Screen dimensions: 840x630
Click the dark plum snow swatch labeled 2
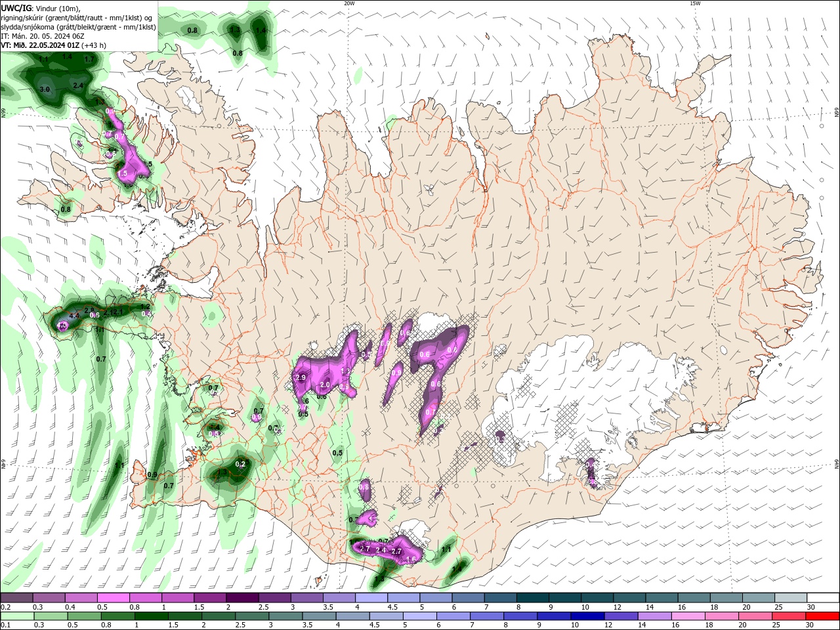[242, 598]
